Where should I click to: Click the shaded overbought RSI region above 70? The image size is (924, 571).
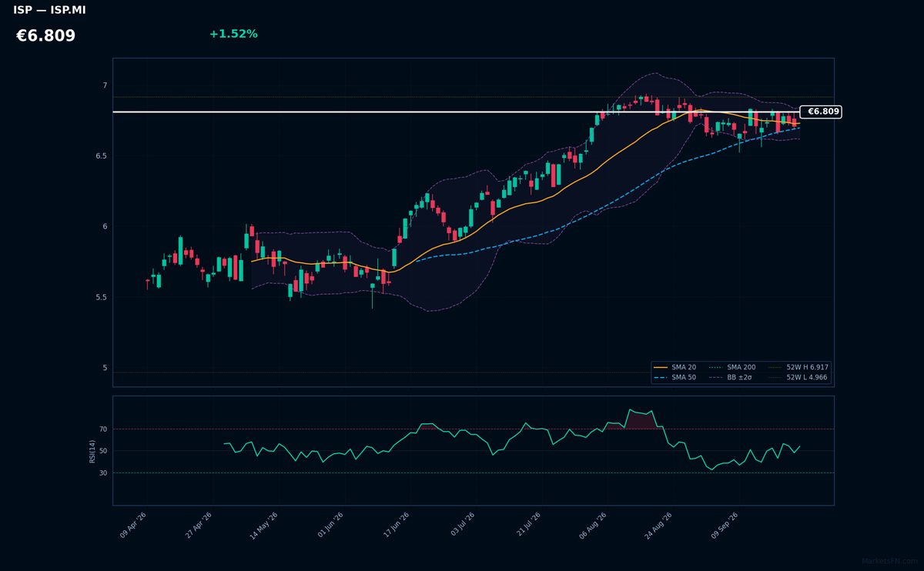(641, 420)
